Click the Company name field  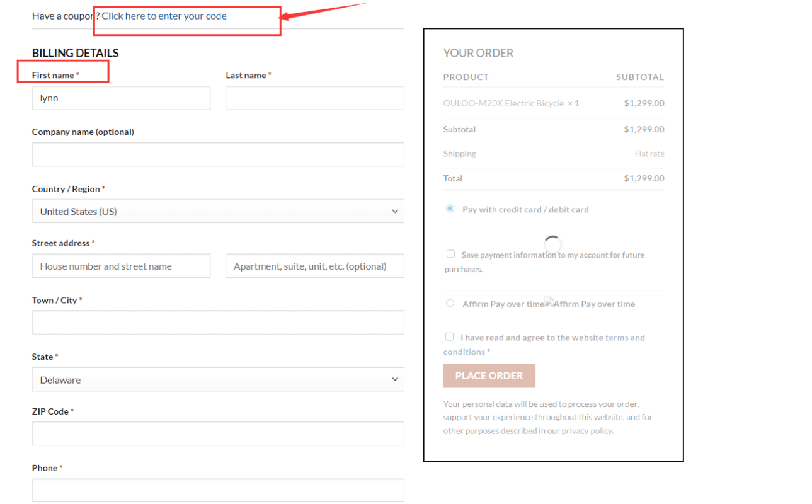[x=218, y=154]
